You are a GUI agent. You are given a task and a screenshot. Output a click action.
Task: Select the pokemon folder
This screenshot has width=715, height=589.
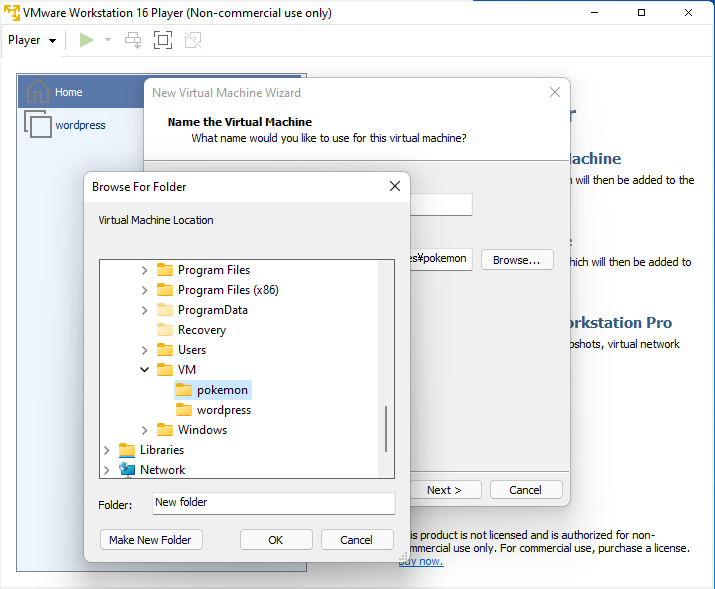click(222, 390)
